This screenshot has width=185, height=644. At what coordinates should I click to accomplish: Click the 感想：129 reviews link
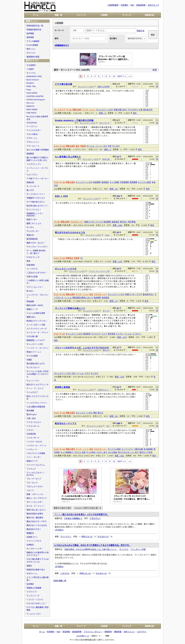tap(117, 262)
